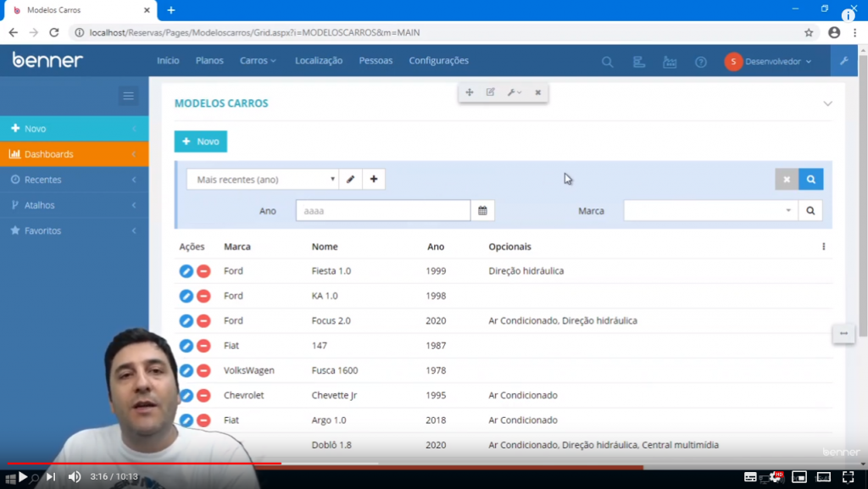Toggle the sidebar hamburger menu
This screenshot has width=868, height=489.
pyautogui.click(x=129, y=96)
